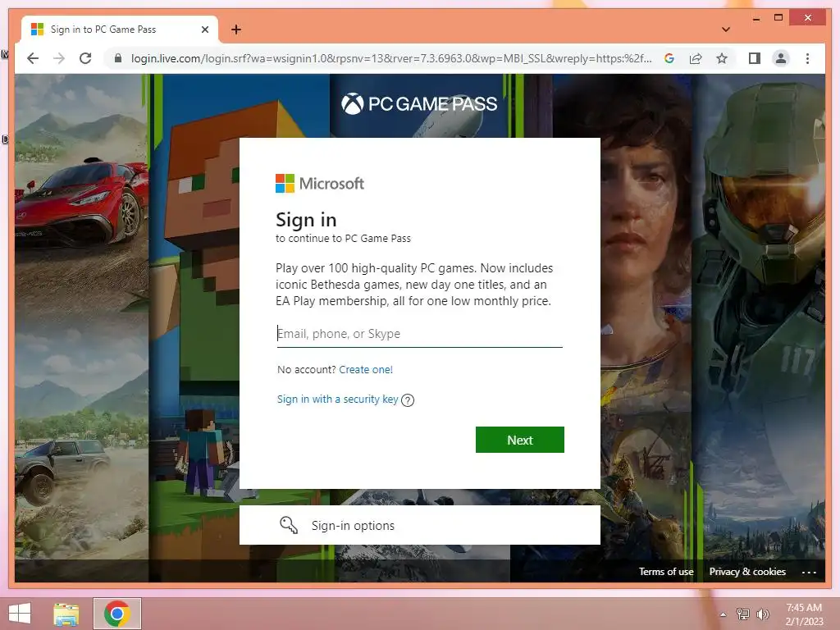Click the PC Game Pass Xbox logo

pyautogui.click(x=419, y=103)
